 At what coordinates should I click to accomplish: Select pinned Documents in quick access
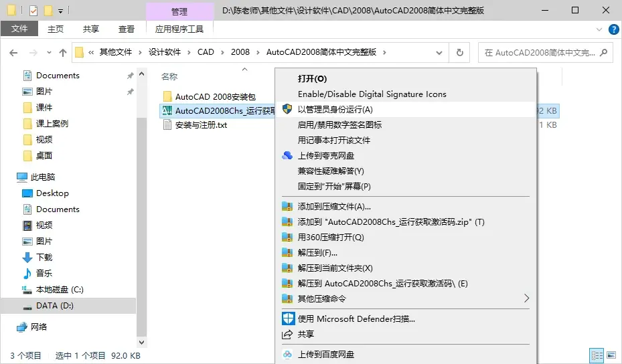tap(58, 76)
